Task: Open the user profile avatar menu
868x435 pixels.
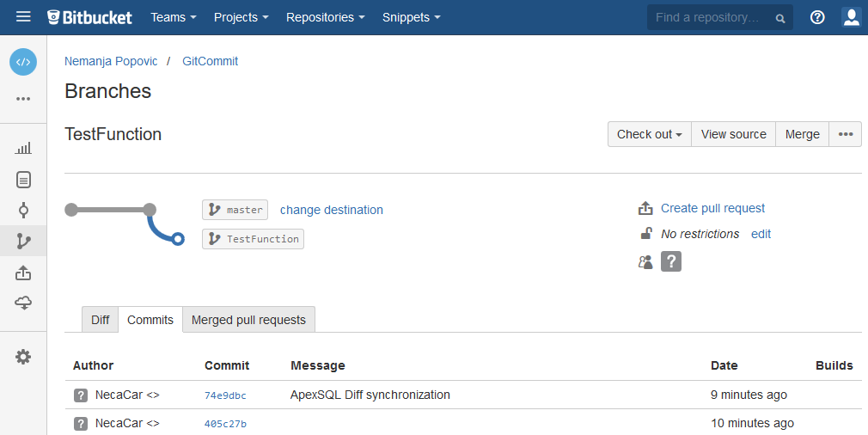Action: coord(851,17)
